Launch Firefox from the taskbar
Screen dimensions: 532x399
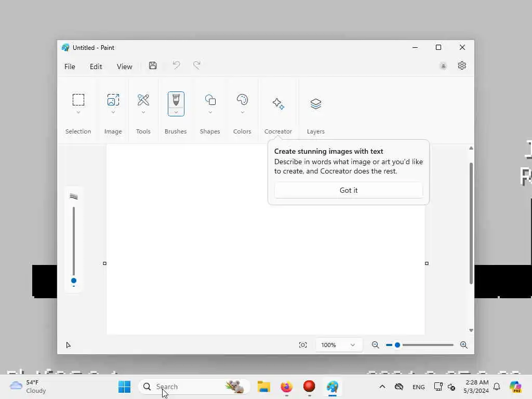point(287,387)
